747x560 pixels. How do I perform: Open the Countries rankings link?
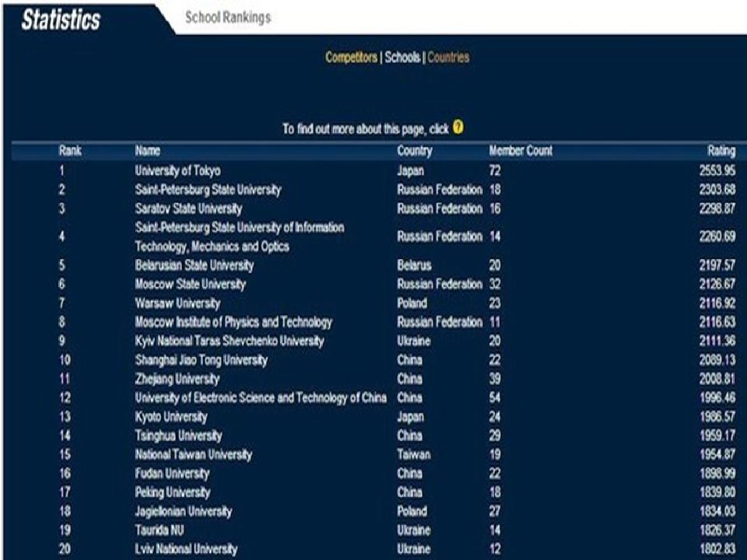pos(448,58)
